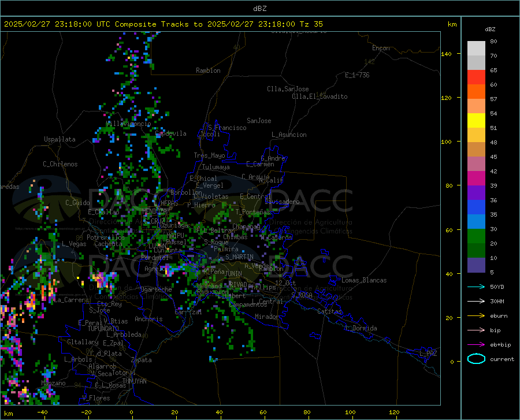Click the 'S_MARTIN' map label
Viewport: 520px width, 420px height.
239,257
